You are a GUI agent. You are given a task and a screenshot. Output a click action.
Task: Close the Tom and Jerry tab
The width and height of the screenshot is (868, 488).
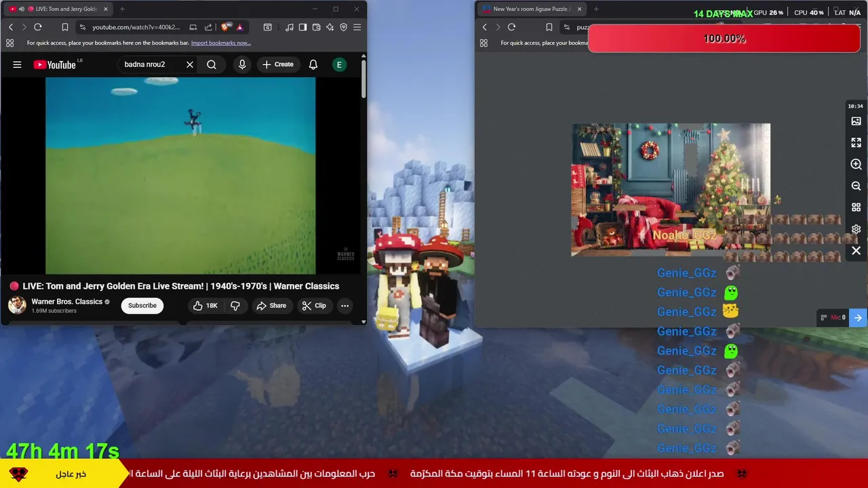tap(105, 9)
